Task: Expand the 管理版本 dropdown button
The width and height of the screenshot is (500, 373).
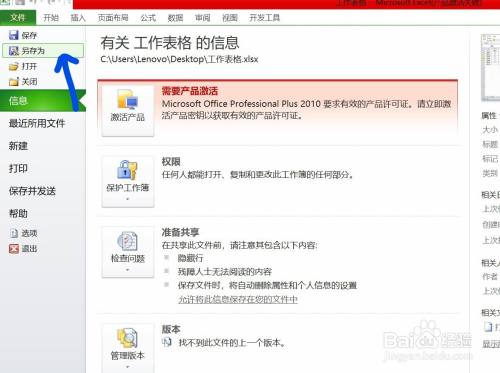Action: click(x=128, y=348)
